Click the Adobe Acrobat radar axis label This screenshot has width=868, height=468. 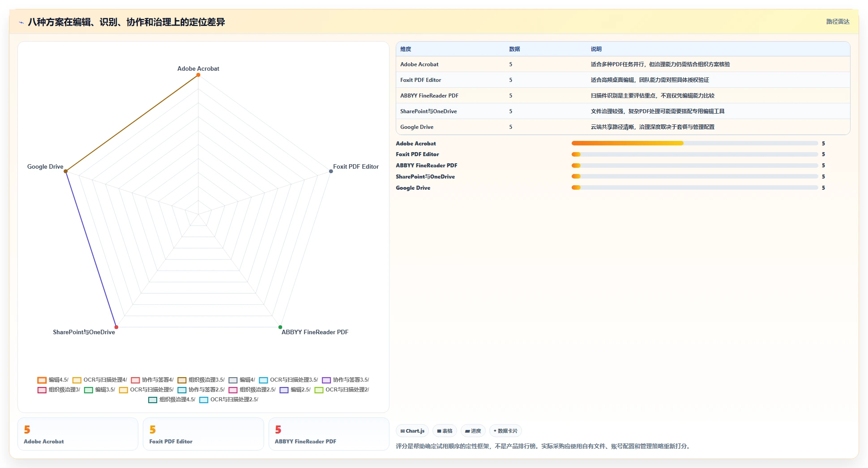198,68
